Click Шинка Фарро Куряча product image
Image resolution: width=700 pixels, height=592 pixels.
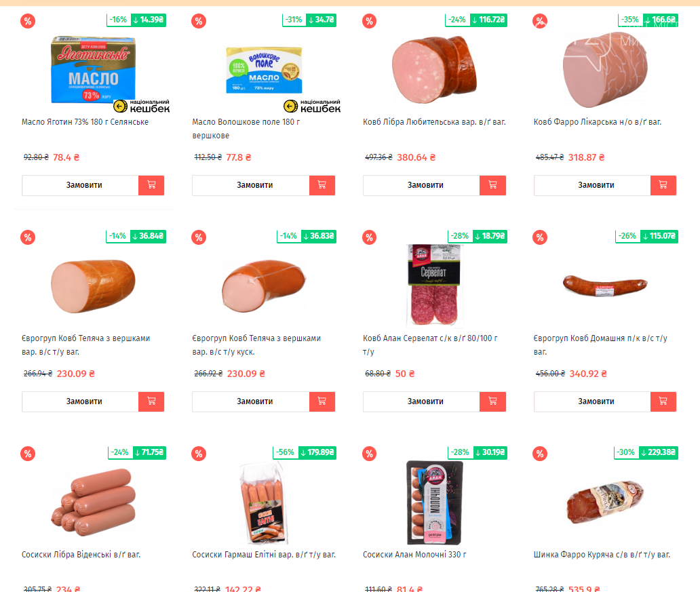[x=605, y=502]
